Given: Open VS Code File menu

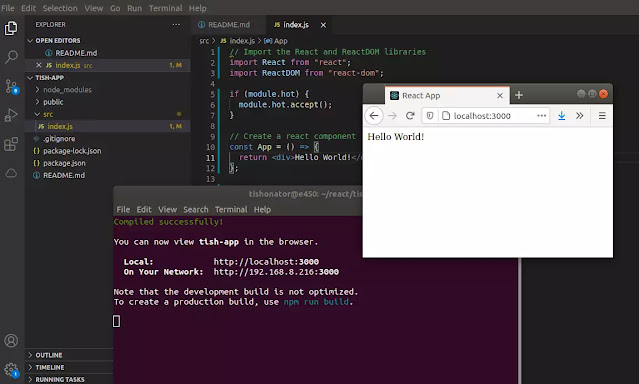Looking at the screenshot, I should 8,8.
